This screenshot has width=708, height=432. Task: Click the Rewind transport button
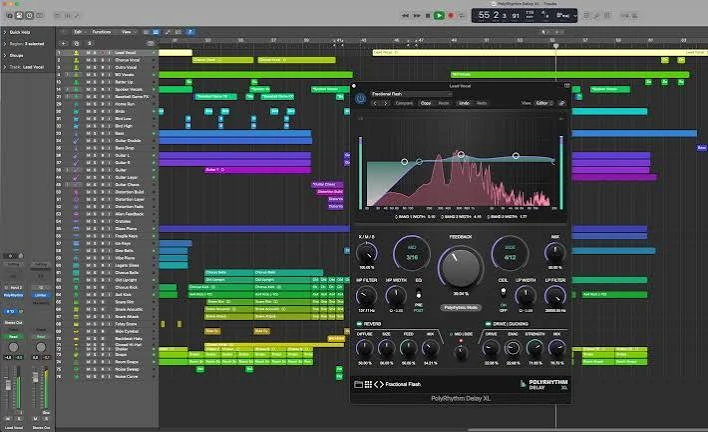pos(405,15)
